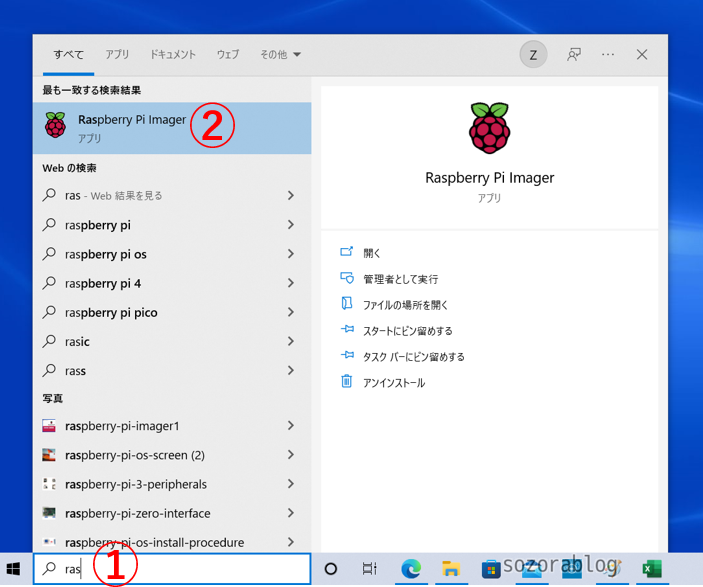Screen dimensions: 703x587
Task: Click the 管理者として実行 shield icon
Action: coord(347,278)
